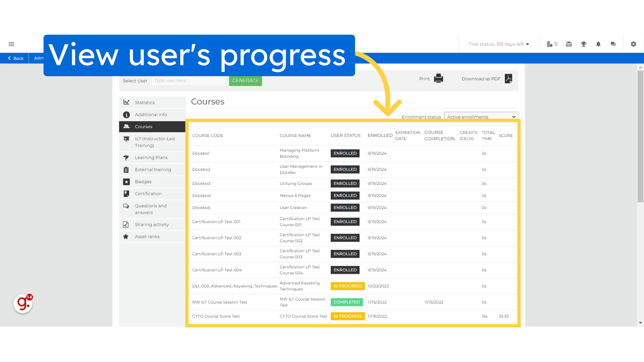Toggle COMPLETED status for NW ILT Course
This screenshot has width=644, height=362.
coord(347,302)
